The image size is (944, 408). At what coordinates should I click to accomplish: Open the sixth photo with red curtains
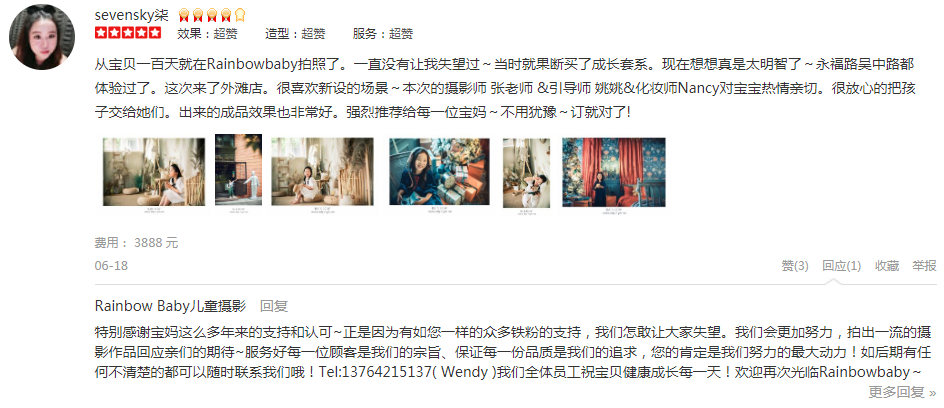[x=614, y=174]
